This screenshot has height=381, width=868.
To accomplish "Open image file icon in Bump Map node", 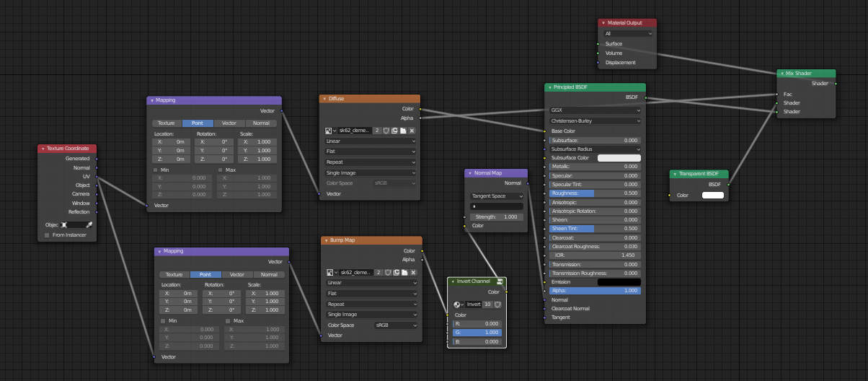I will (405, 273).
